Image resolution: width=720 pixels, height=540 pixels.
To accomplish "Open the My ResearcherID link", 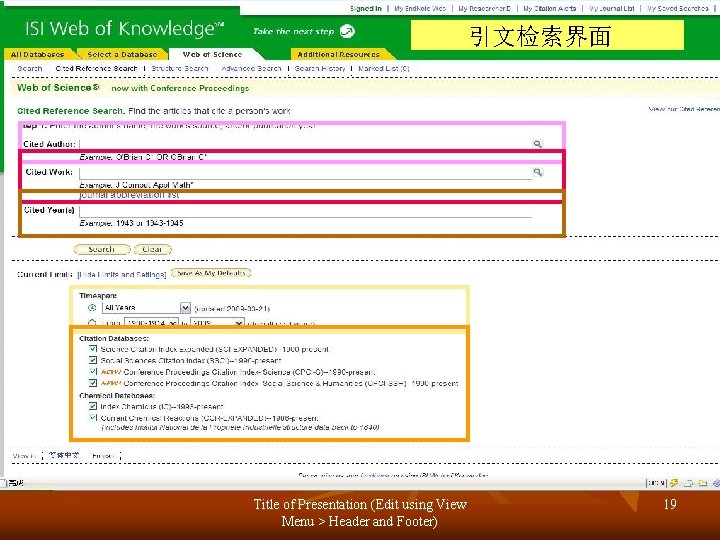I will (x=485, y=8).
